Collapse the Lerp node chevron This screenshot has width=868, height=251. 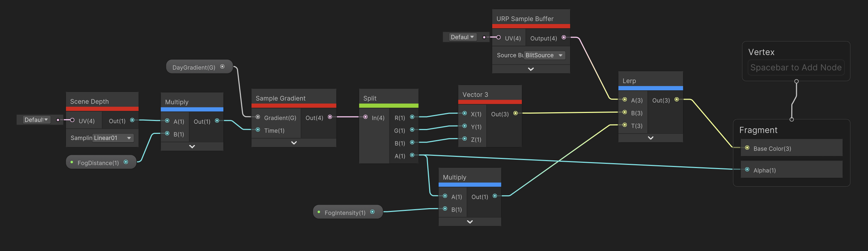pyautogui.click(x=650, y=138)
